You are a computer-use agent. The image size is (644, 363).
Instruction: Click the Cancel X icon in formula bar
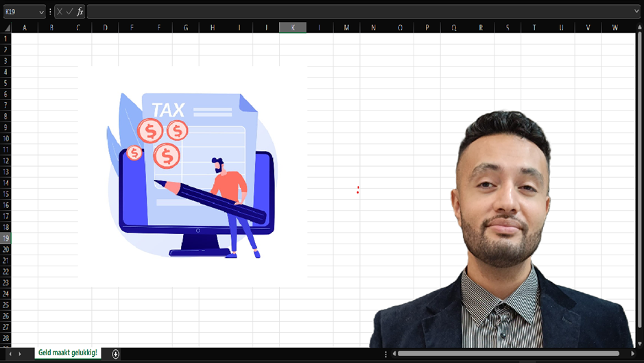coord(60,12)
